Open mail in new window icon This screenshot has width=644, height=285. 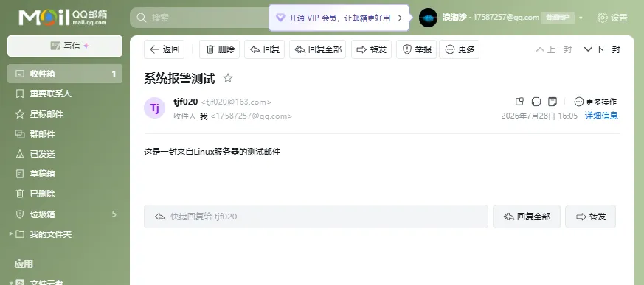point(519,102)
